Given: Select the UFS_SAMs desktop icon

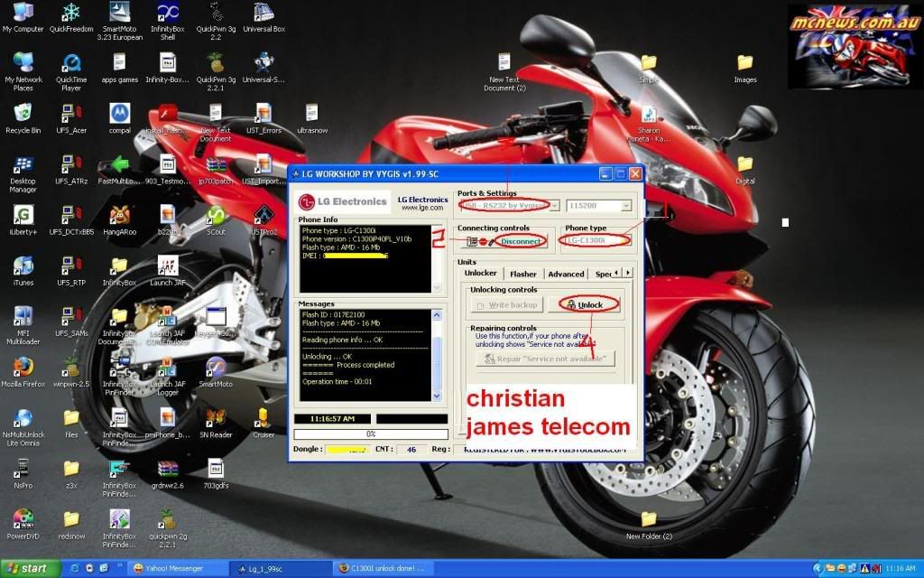Looking at the screenshot, I should [71, 322].
